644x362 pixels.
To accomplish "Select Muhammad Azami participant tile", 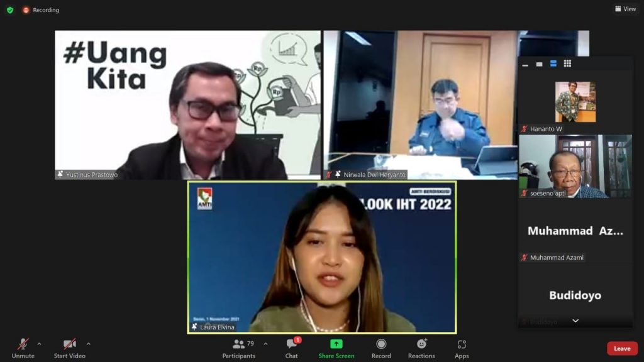I will click(x=575, y=231).
